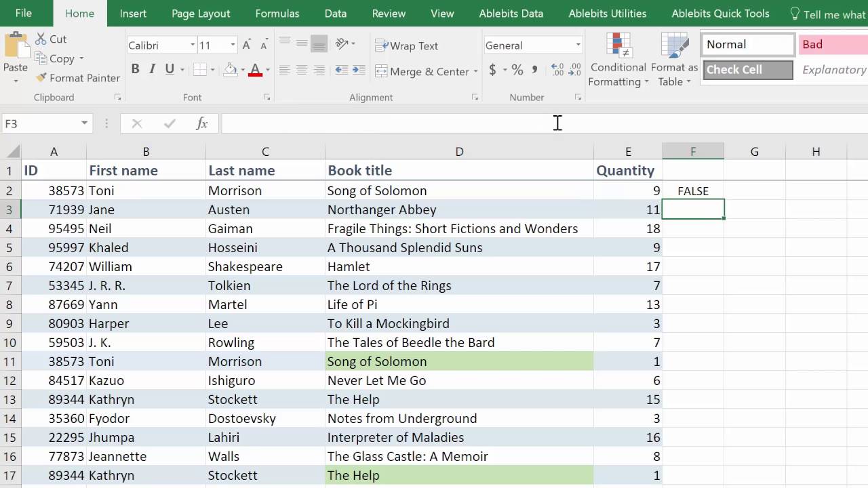The image size is (868, 488).
Task: Click cell F2 showing FALSE
Action: pyautogui.click(x=693, y=191)
